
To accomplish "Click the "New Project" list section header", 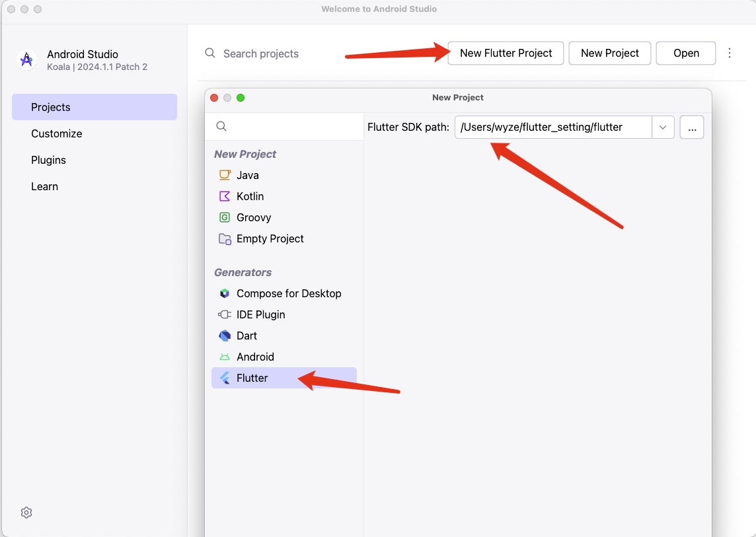I will pyautogui.click(x=245, y=154).
